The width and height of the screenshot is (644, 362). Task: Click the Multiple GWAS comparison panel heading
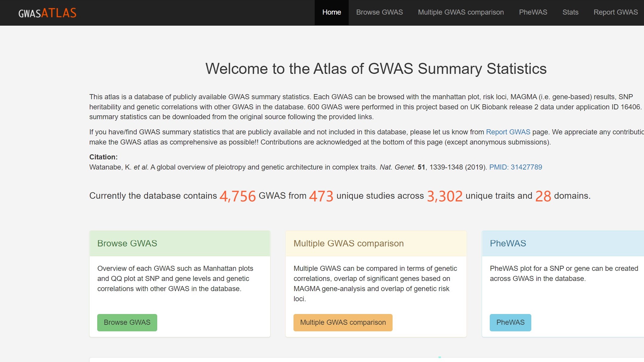click(x=348, y=243)
